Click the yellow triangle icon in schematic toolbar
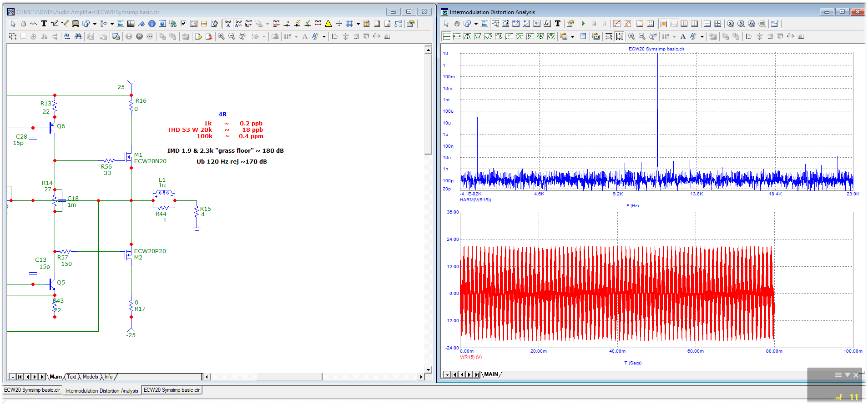868x404 pixels. click(x=328, y=24)
